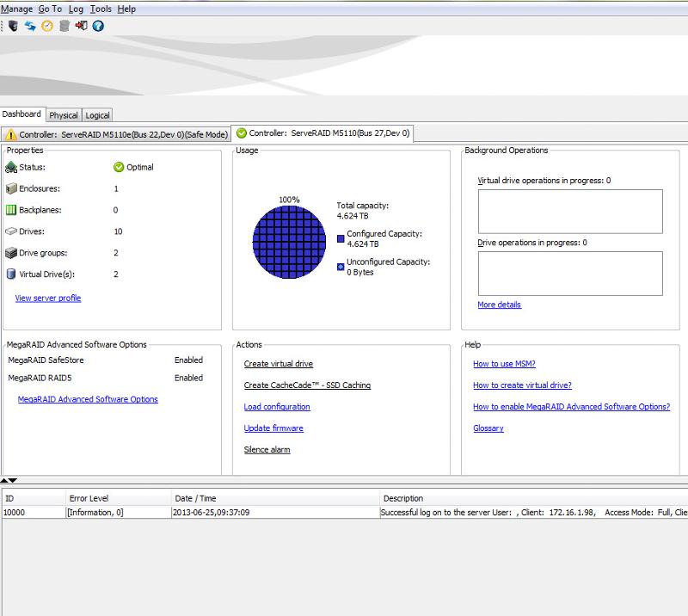Open How to enable MegaRAID Advanced Software Options link
The width and height of the screenshot is (688, 616).
[x=571, y=407]
